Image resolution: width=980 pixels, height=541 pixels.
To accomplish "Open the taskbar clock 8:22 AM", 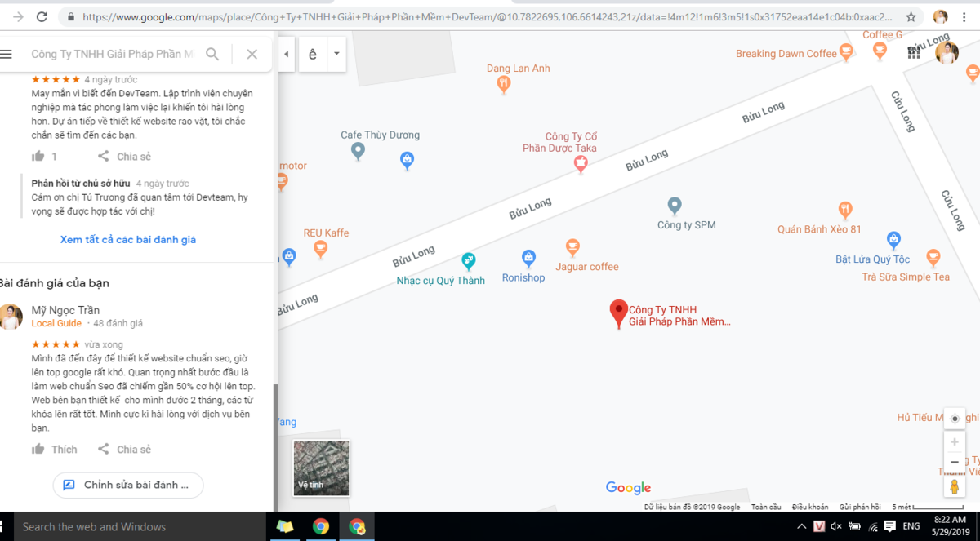I will pos(949,526).
